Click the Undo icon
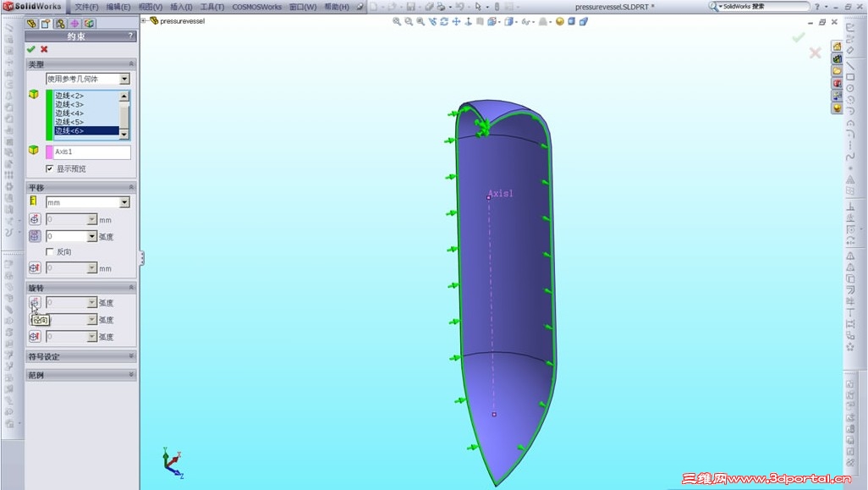The image size is (868, 490). pyautogui.click(x=459, y=7)
